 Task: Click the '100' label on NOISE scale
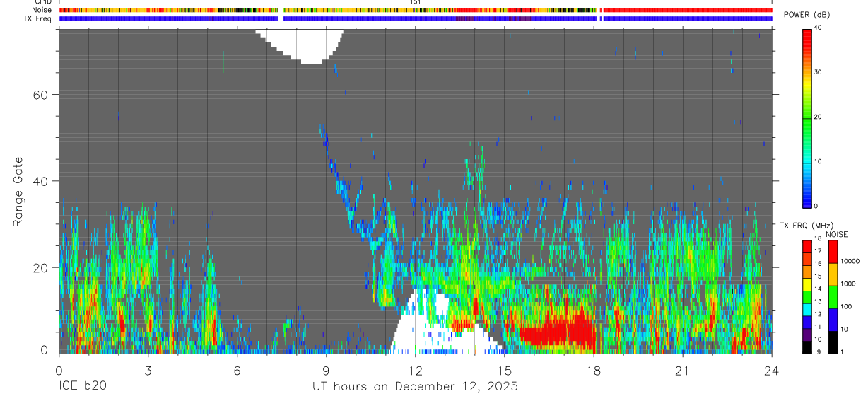pyautogui.click(x=846, y=306)
